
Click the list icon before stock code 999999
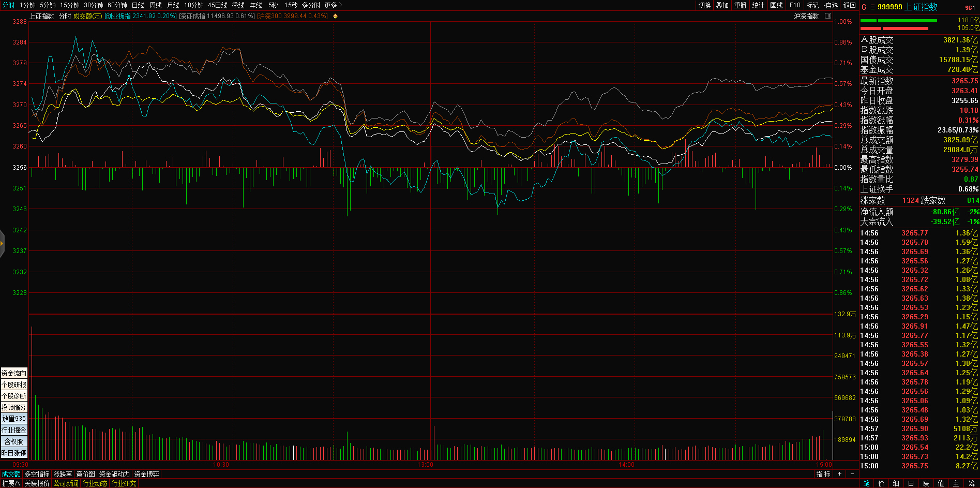tap(872, 7)
